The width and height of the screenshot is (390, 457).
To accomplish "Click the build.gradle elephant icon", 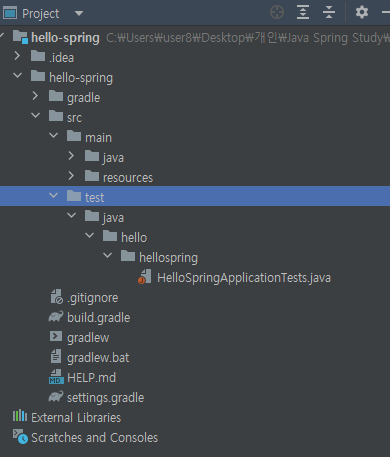I will coord(56,317).
